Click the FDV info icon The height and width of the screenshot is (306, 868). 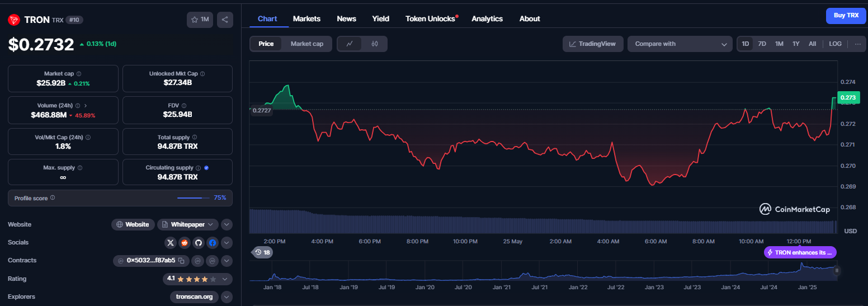pos(184,105)
